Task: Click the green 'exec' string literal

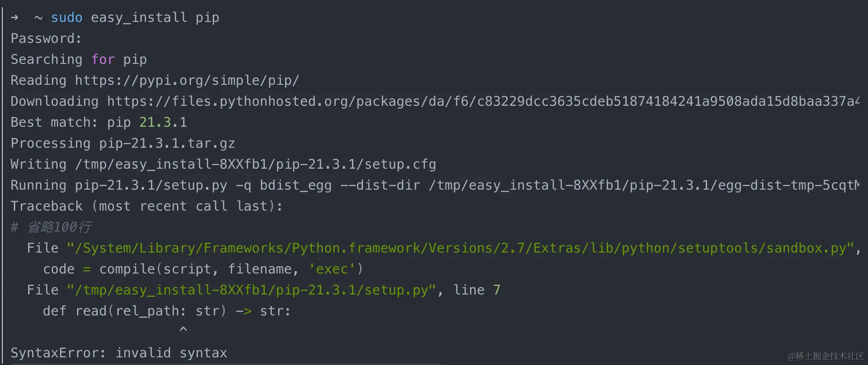Action: [x=332, y=269]
